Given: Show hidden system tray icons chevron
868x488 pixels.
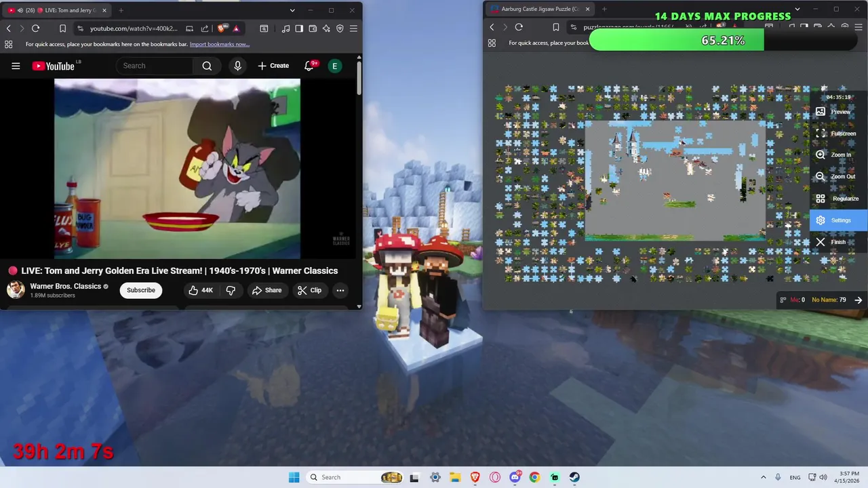Looking at the screenshot, I should tap(763, 477).
